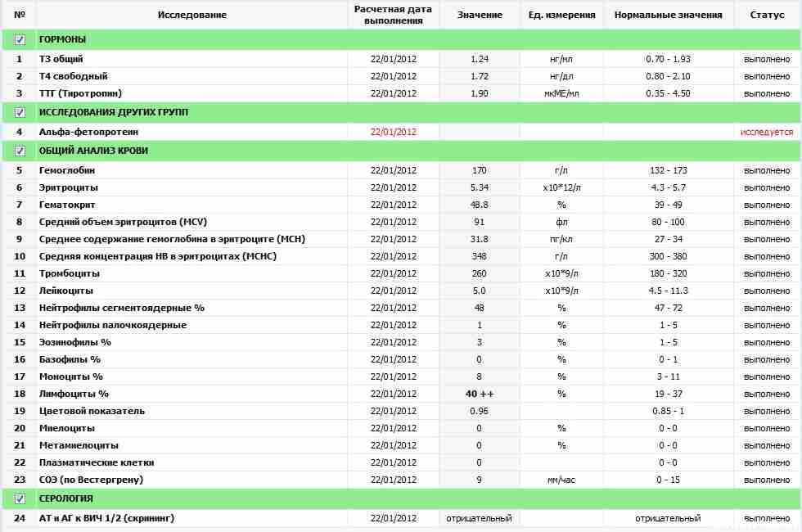
Task: Click Тромбоциты value 260
Action: click(x=480, y=273)
